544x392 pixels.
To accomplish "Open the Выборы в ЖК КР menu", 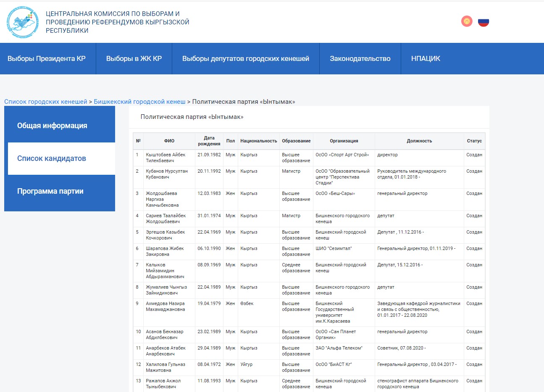I will [134, 59].
